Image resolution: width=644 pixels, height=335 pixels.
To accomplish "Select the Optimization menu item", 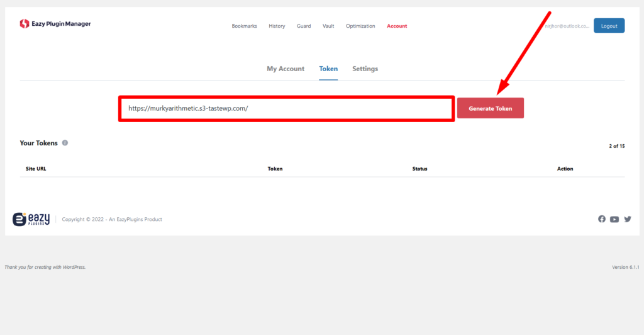I will point(360,26).
